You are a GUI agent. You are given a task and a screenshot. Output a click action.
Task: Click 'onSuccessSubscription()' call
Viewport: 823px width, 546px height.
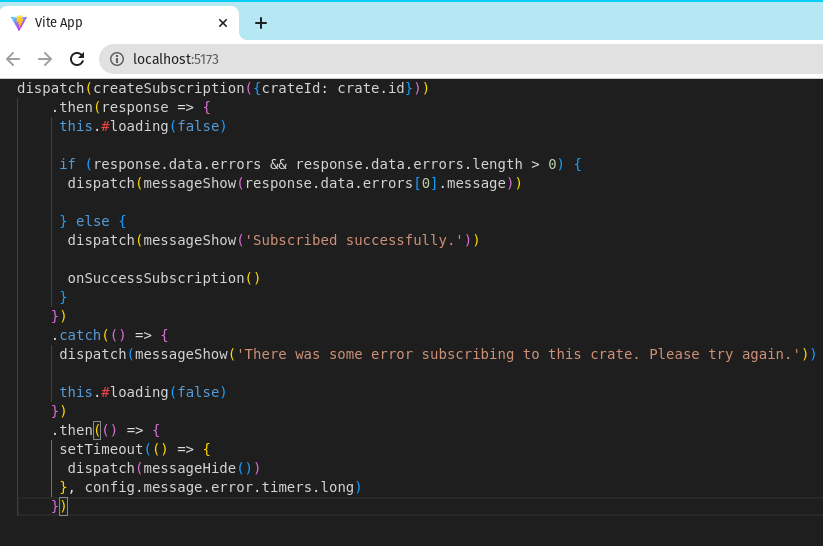[x=164, y=278]
